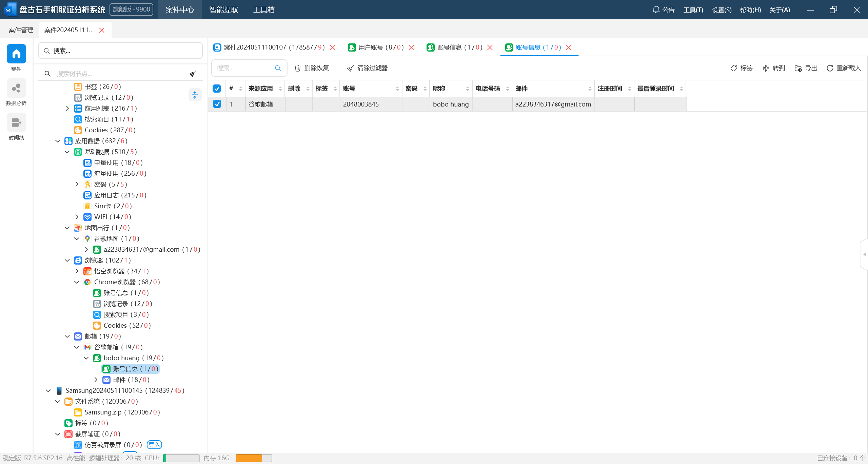Open the 时间线 timeline sidebar icon
Image resolution: width=868 pixels, height=464 pixels.
pos(16,123)
